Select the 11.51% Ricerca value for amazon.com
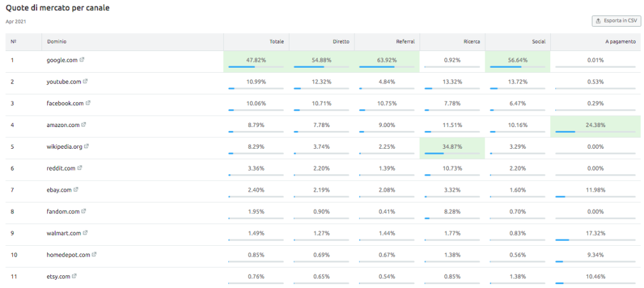644x288 pixels. pos(452,125)
